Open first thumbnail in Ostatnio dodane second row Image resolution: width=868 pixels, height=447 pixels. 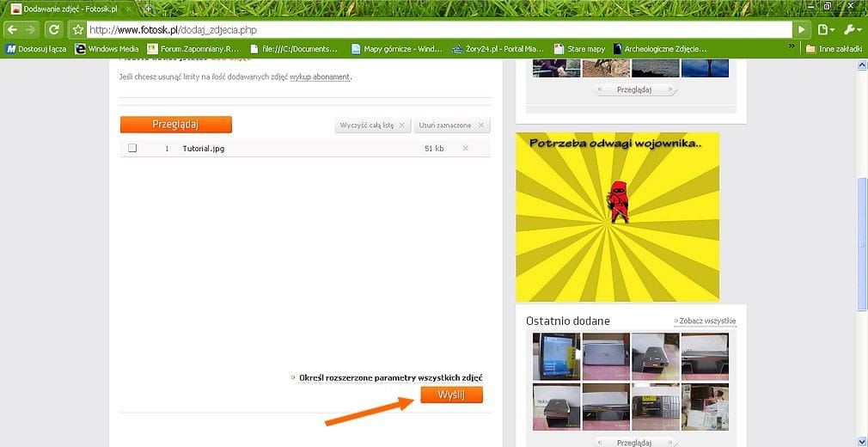pyautogui.click(x=556, y=407)
